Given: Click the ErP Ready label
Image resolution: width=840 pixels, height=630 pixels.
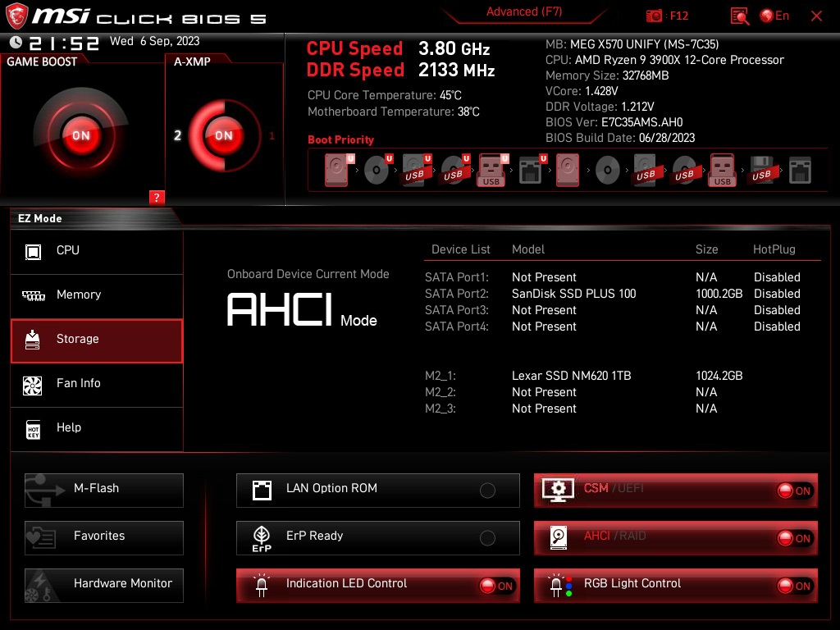Looking at the screenshot, I should coord(314,536).
